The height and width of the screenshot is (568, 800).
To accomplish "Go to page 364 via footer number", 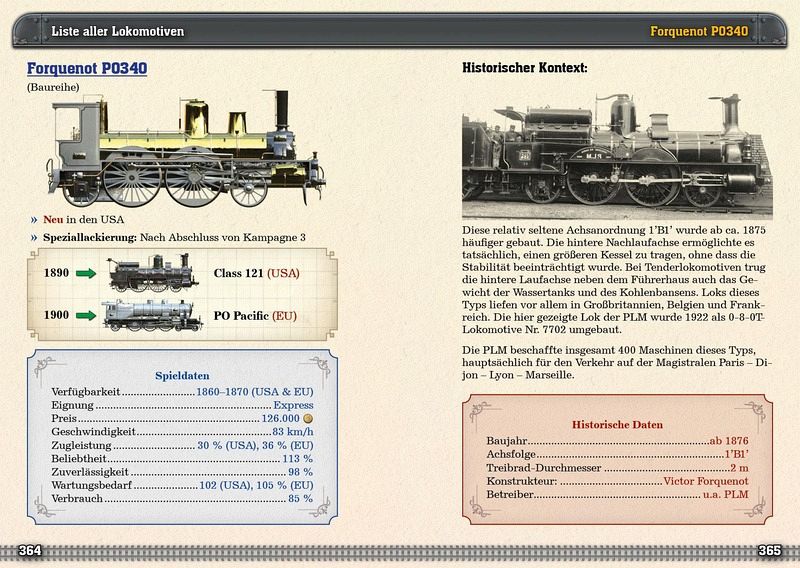I will click(x=30, y=551).
